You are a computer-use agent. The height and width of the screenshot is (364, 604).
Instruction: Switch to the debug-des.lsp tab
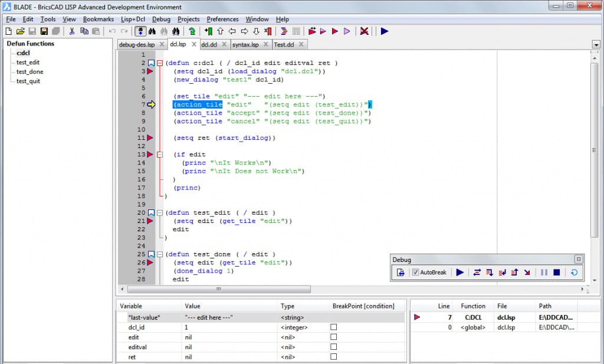coord(137,45)
